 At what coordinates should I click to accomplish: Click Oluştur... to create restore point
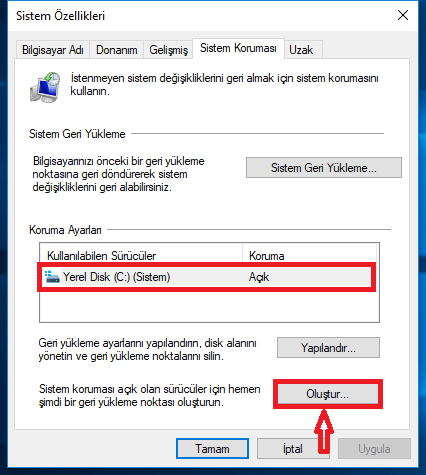[328, 394]
